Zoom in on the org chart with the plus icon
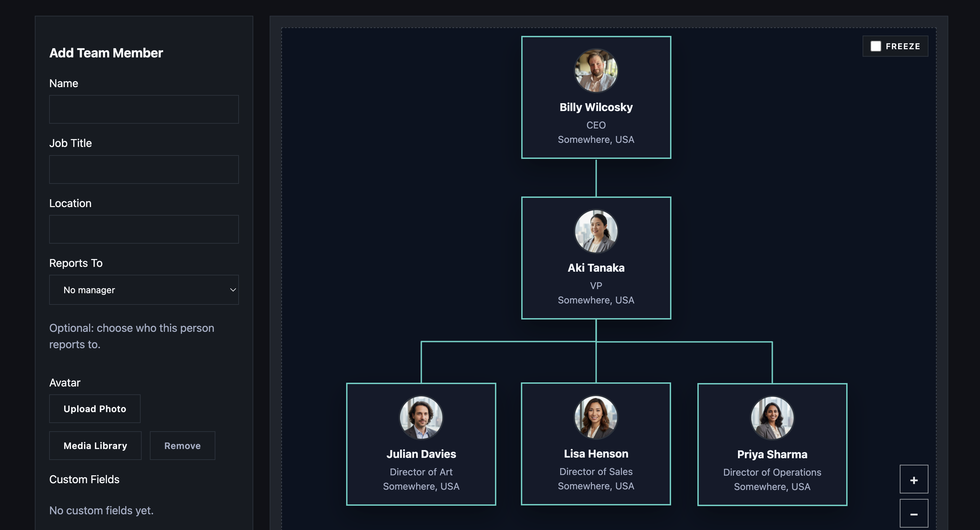 (x=914, y=479)
